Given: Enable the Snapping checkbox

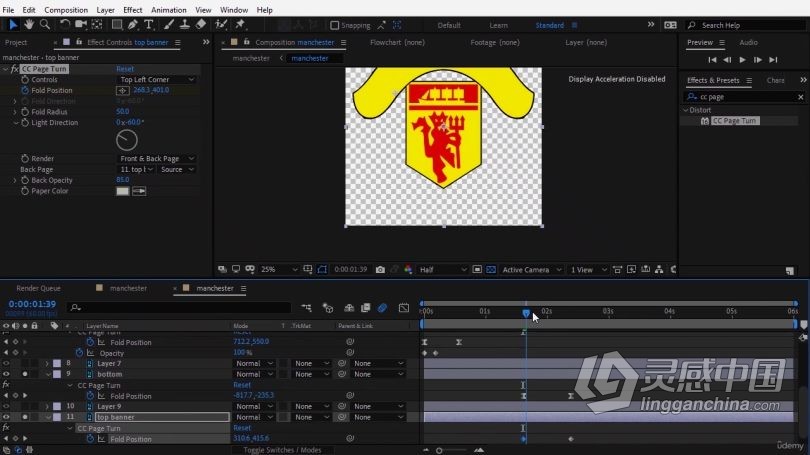Looking at the screenshot, I should coord(335,25).
